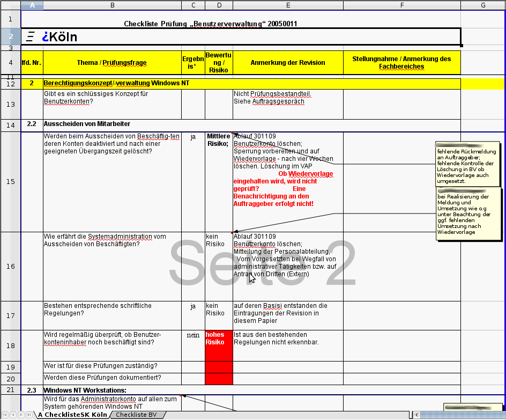This screenshot has height=420, width=506.
Task: Select column D header
Action: [219, 5]
